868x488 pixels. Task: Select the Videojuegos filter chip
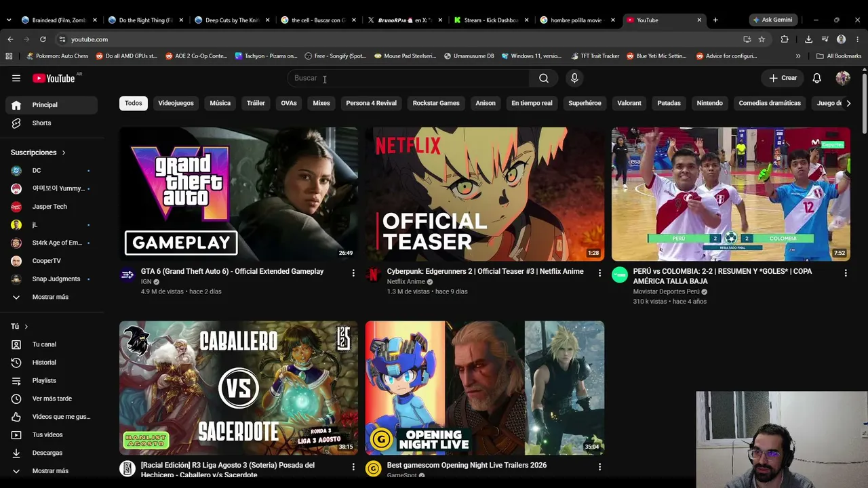point(176,103)
